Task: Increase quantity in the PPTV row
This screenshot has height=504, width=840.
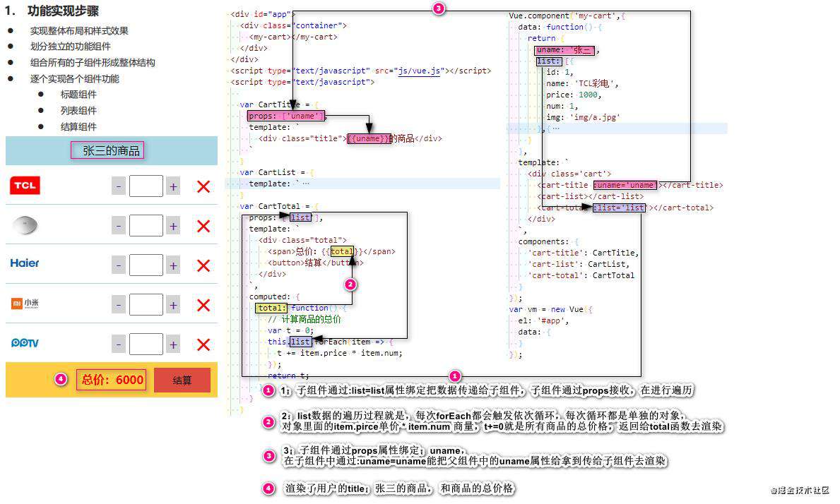Action: pyautogui.click(x=173, y=345)
